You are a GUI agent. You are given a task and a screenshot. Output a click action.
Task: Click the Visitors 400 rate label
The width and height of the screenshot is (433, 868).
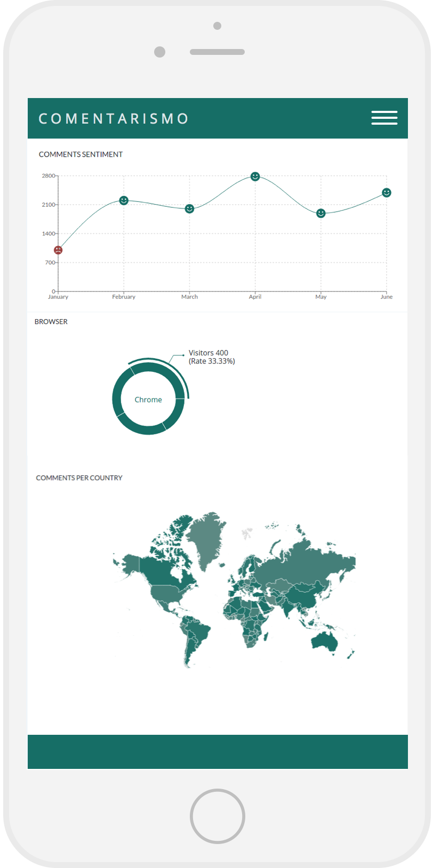211,357
